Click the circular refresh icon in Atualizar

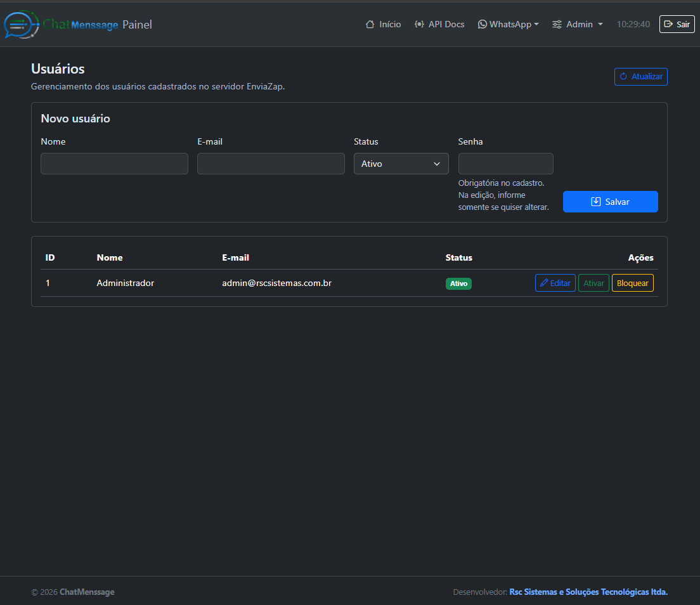(623, 76)
